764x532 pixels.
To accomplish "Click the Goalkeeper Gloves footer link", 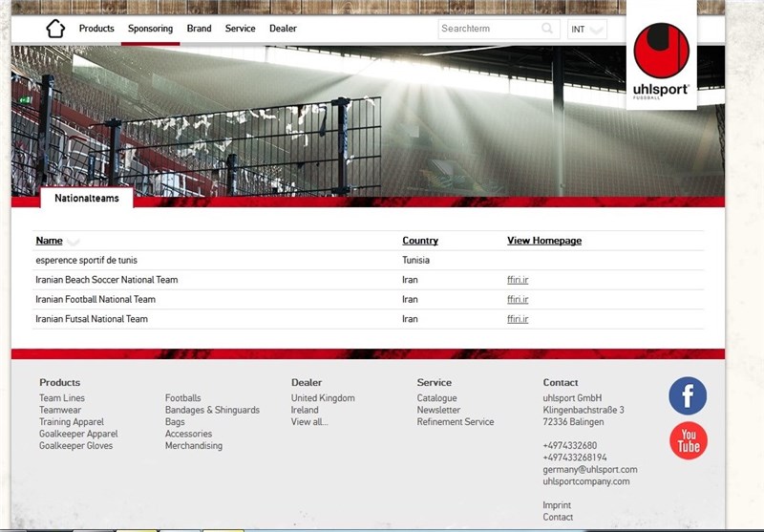I will tap(75, 446).
